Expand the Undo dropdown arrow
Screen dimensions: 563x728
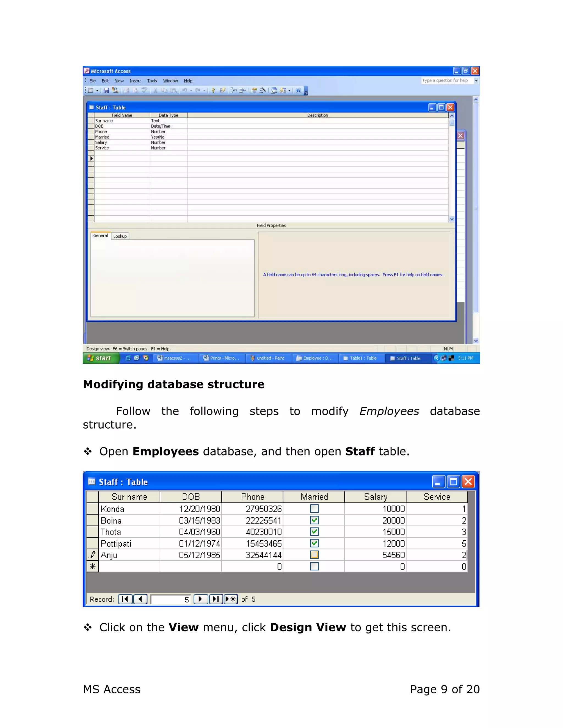[x=191, y=91]
